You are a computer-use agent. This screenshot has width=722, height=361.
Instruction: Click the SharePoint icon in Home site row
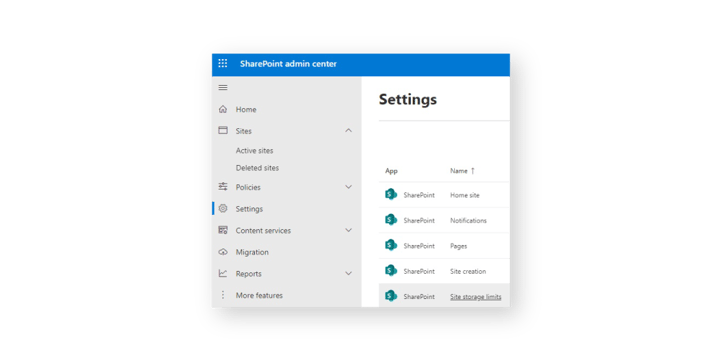[391, 195]
